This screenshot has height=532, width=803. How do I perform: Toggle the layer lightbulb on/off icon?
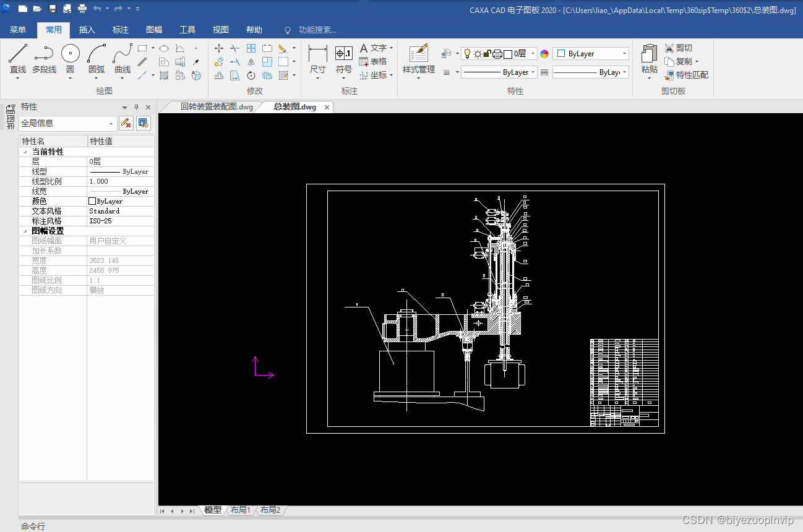(467, 54)
